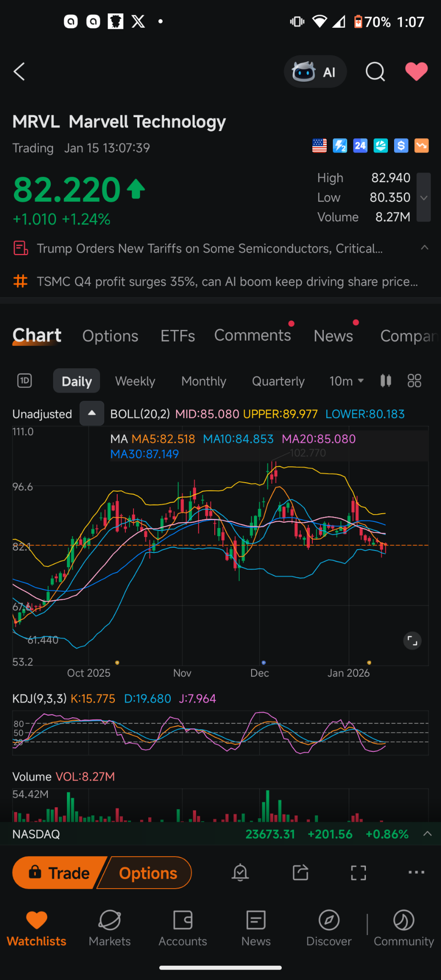Tap the orange downward chart badge icon

coord(421,146)
